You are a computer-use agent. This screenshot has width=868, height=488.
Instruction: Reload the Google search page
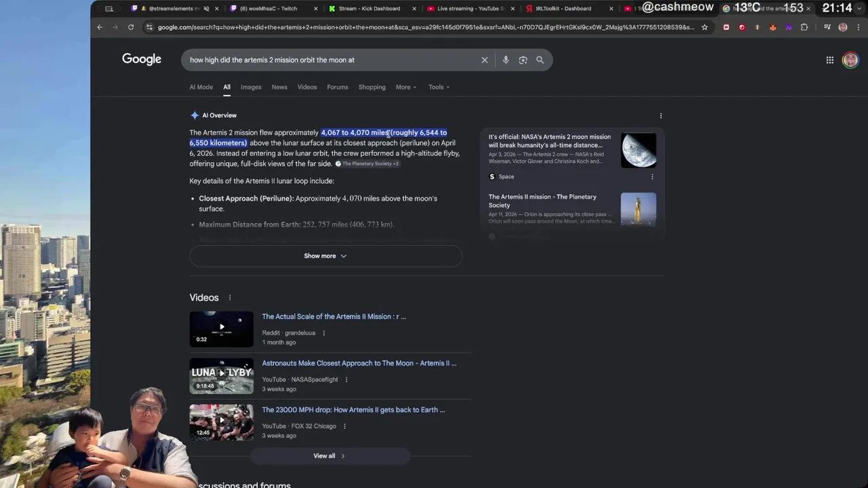[131, 27]
